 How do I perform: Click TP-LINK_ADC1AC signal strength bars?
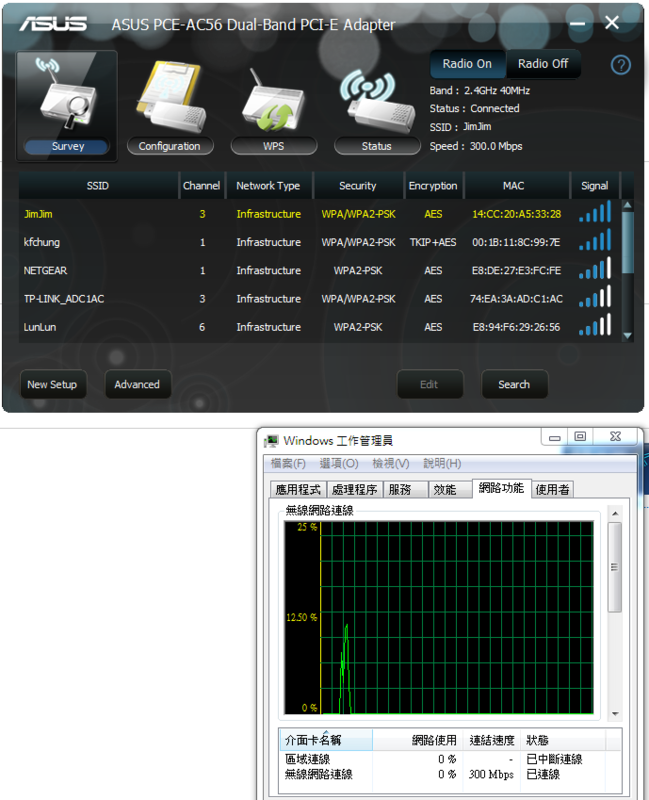(595, 296)
